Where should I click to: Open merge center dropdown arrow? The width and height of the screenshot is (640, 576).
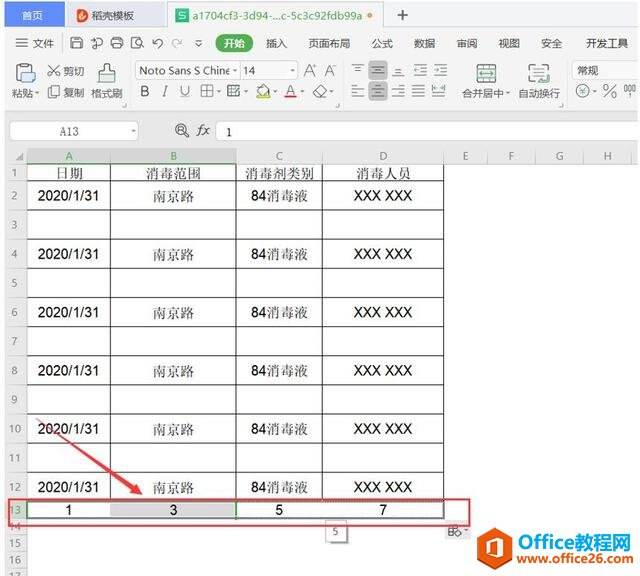[x=507, y=93]
